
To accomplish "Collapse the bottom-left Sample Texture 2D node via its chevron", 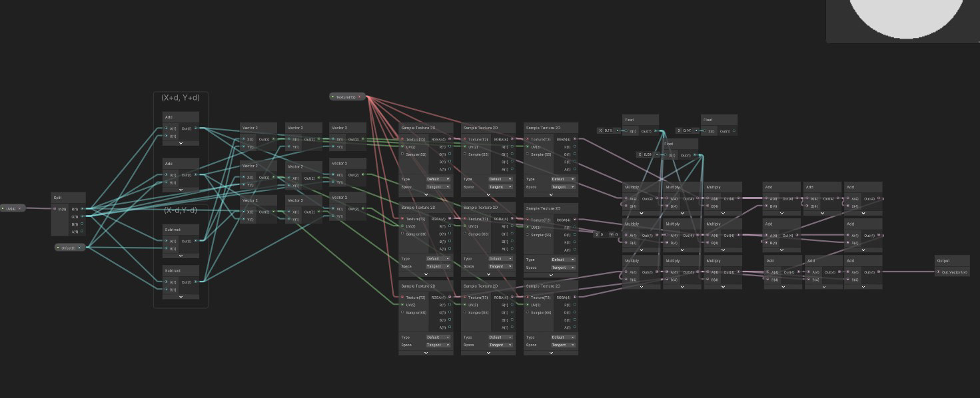I will pos(426,353).
